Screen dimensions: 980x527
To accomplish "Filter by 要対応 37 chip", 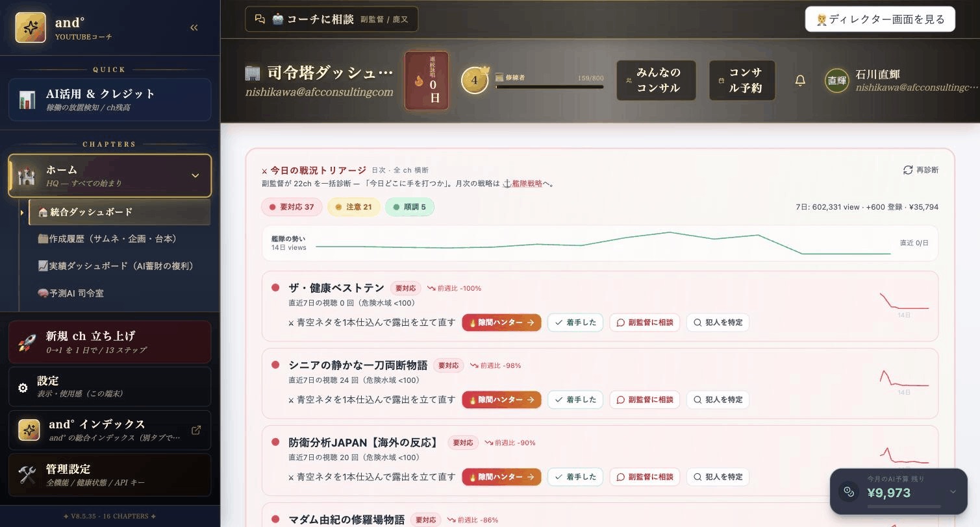I will point(292,207).
